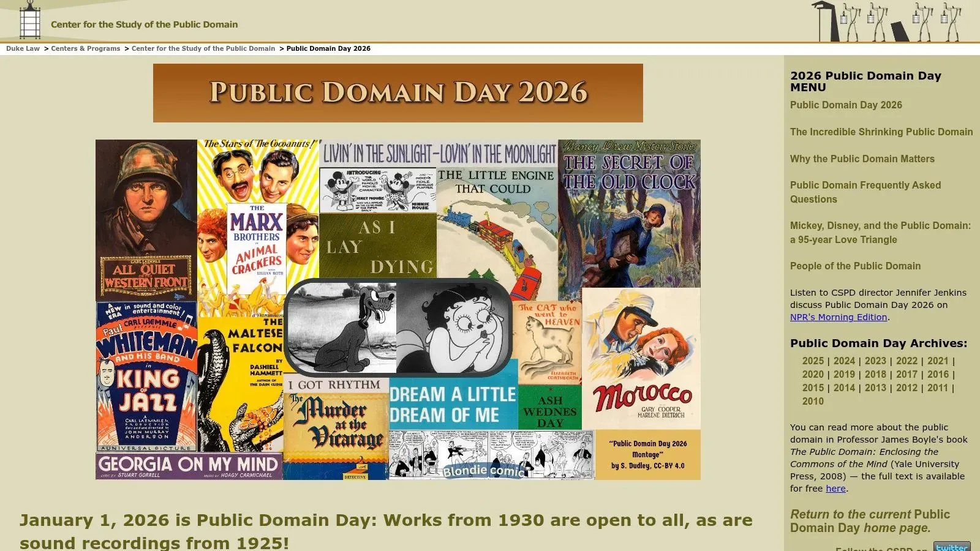The image size is (980, 551).
Task: Click the Morocco movie poster
Action: tap(641, 358)
